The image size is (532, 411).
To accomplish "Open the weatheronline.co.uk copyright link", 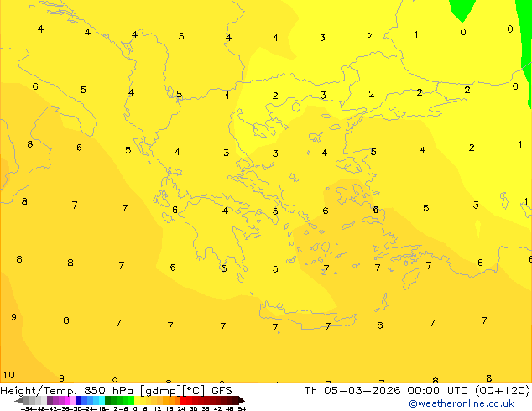I will tap(461, 403).
